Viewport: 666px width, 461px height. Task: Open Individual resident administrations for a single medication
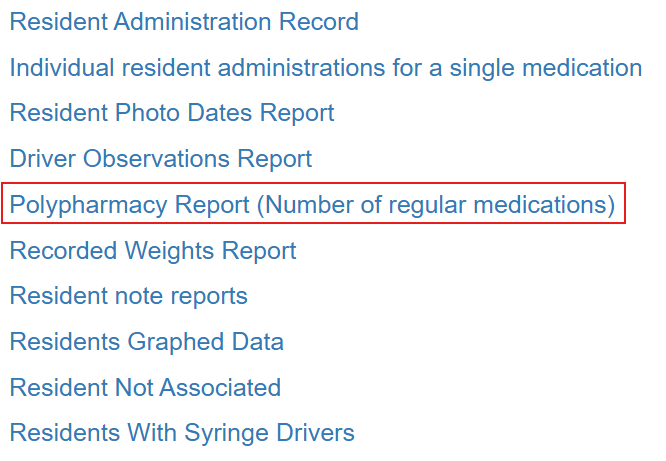(x=326, y=68)
